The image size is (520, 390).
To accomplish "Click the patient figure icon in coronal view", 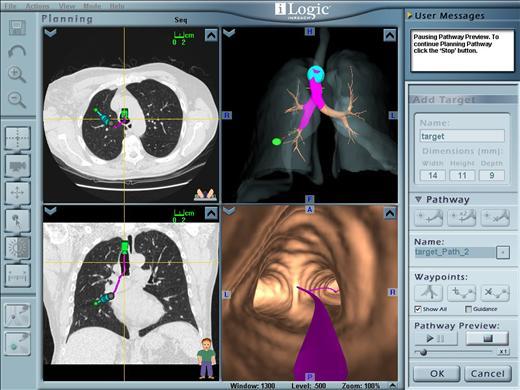I will pos(207,358).
